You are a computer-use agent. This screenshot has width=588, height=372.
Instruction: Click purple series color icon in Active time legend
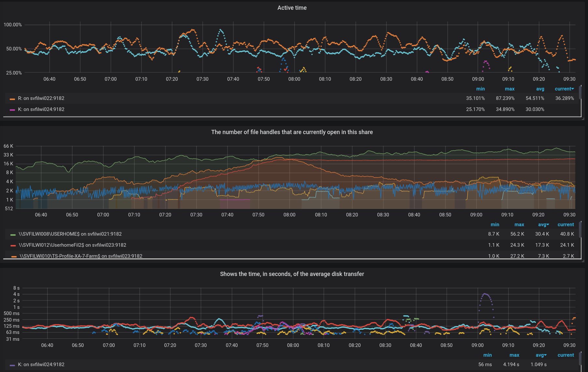12,110
